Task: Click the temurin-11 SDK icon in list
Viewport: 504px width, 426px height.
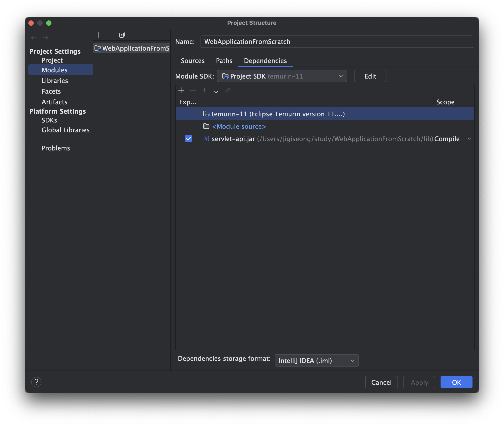Action: [x=206, y=114]
